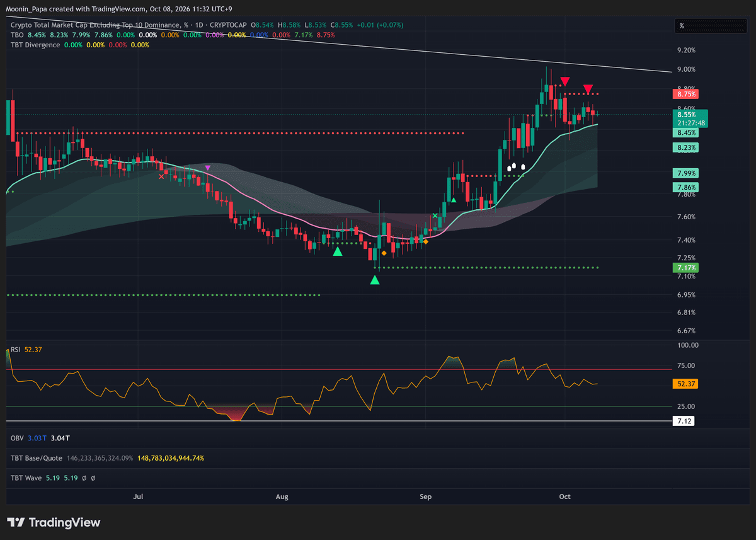Click the red X marker in July
This screenshot has width=756, height=540.
[161, 177]
